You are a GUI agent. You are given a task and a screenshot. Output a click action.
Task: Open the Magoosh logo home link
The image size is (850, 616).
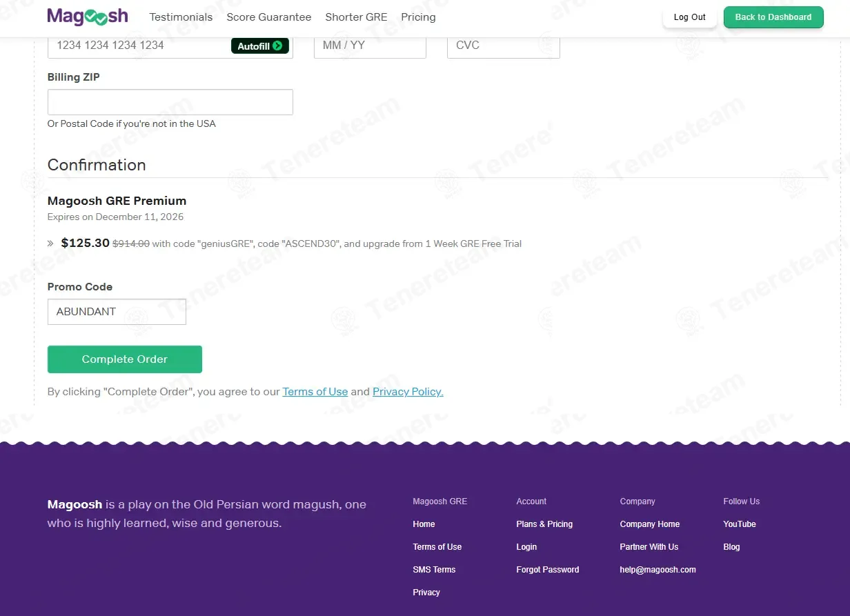(x=88, y=17)
